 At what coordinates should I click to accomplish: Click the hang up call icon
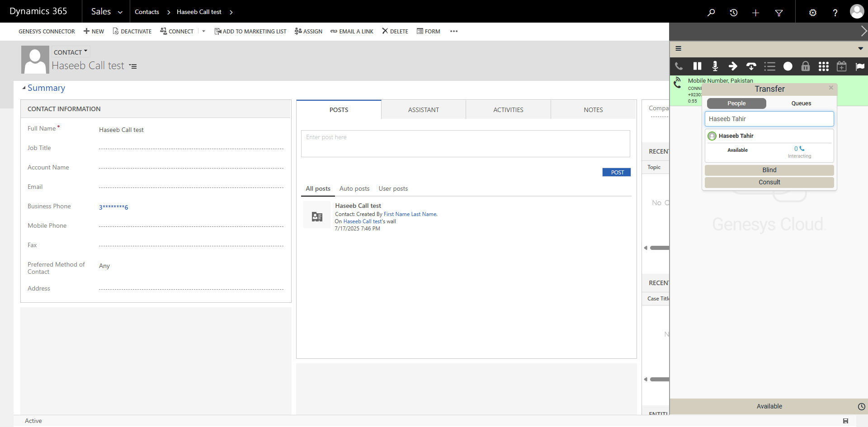751,66
